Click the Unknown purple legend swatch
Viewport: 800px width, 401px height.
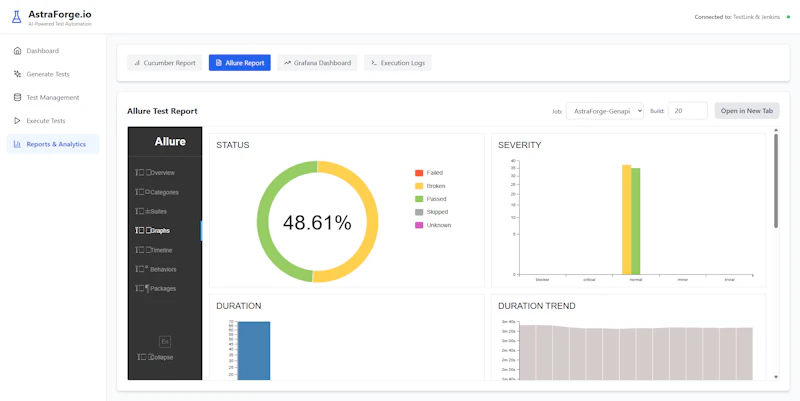[x=419, y=225]
